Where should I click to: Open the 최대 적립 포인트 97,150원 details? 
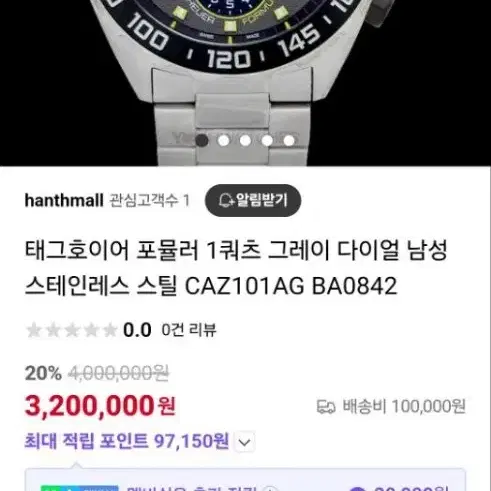pos(127,441)
